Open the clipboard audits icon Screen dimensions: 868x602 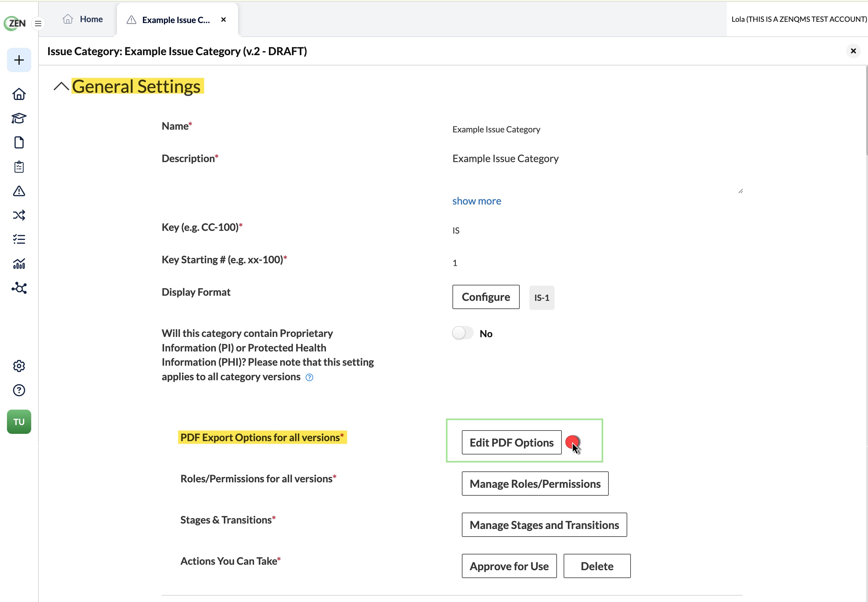click(19, 167)
